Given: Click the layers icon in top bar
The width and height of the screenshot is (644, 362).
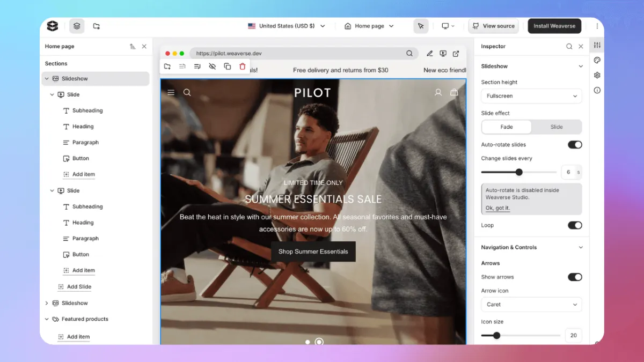Looking at the screenshot, I should coord(77,26).
